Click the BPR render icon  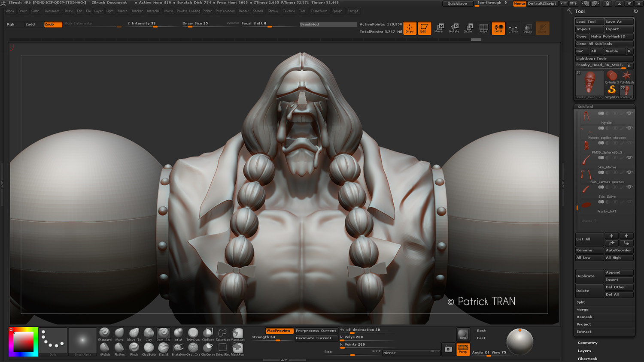pyautogui.click(x=463, y=335)
